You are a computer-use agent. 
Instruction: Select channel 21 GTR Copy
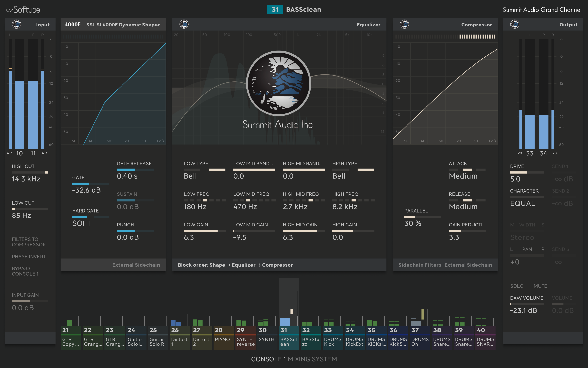click(x=71, y=338)
